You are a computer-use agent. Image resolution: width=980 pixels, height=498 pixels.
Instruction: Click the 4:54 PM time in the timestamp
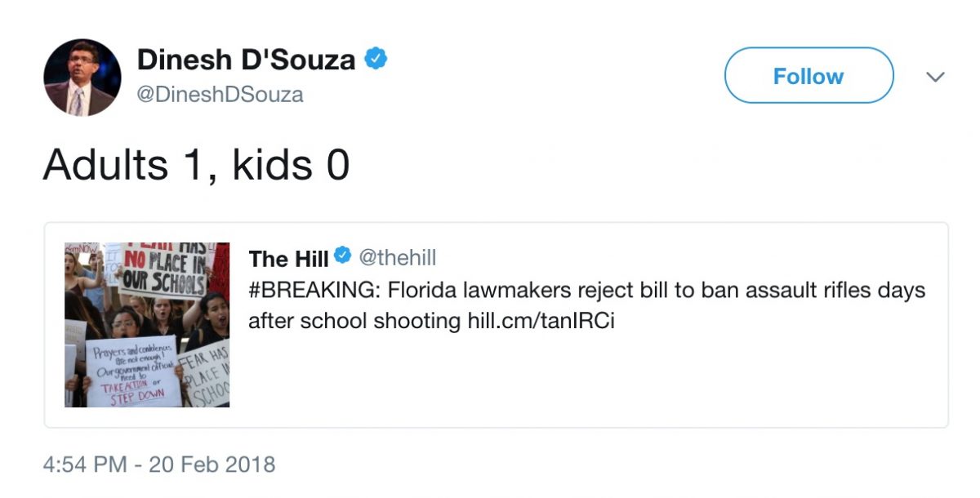(x=85, y=465)
